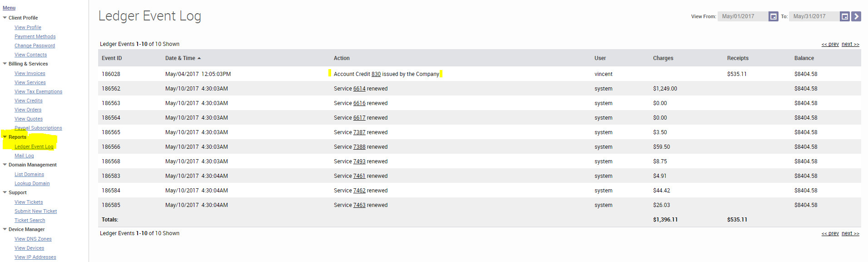868x262 pixels.
Task: Open the To date calendar picker icon
Action: coord(844,16)
